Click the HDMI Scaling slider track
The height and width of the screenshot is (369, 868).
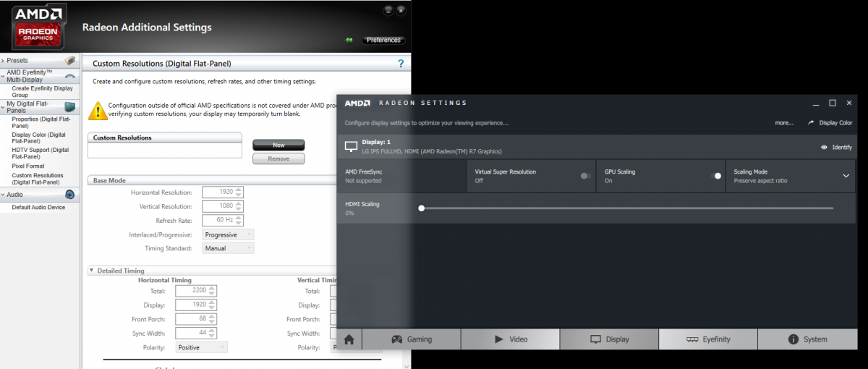(x=626, y=208)
